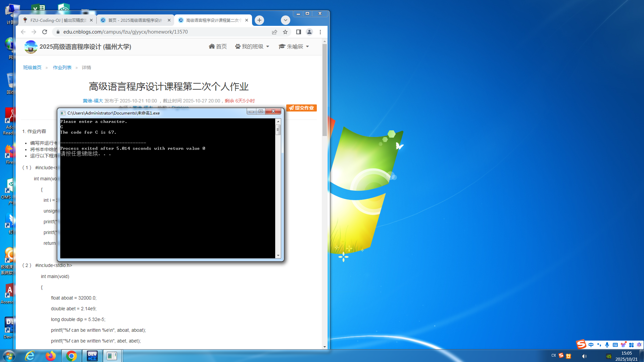Open the volume control speaker icon
Screen dimensions: 644x362
(x=584, y=356)
